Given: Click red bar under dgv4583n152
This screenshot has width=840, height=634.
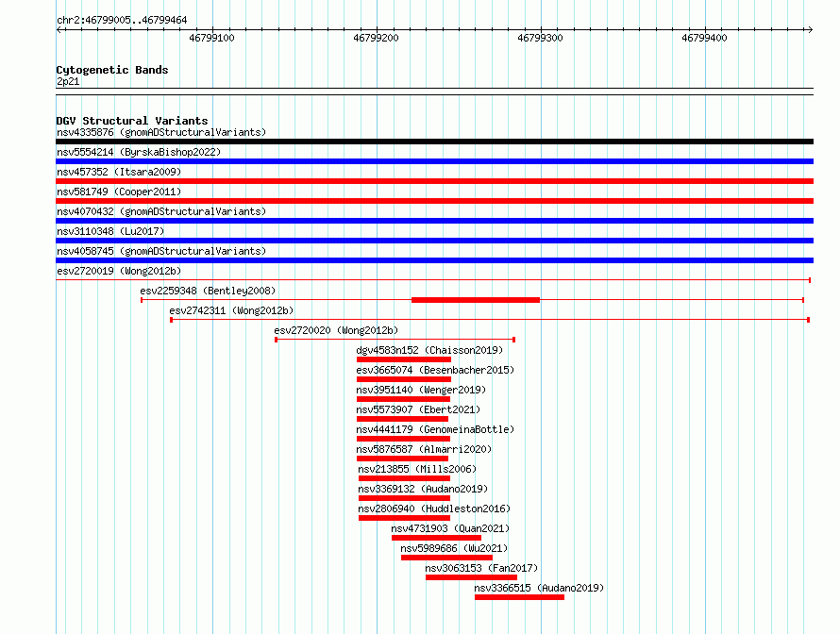Looking at the screenshot, I should [404, 359].
